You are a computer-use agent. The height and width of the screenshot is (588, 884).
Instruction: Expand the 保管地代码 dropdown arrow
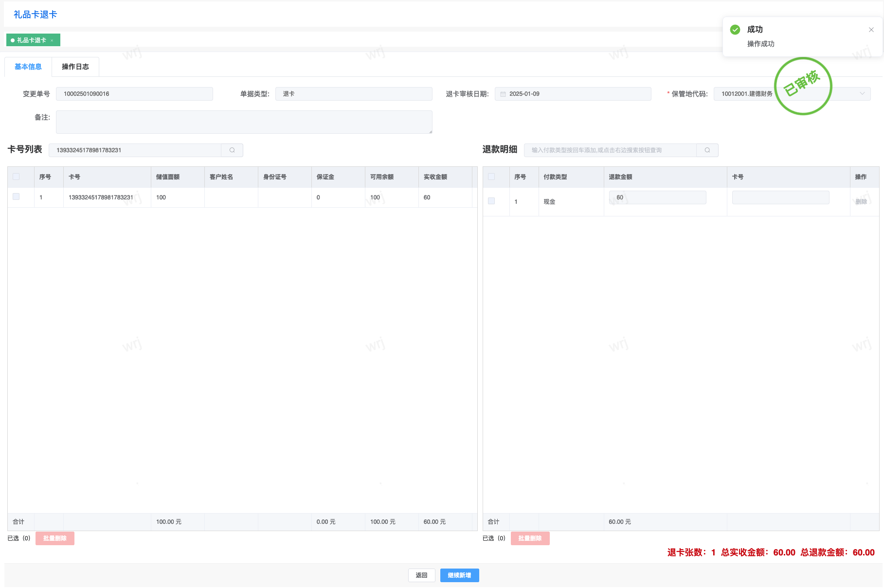coord(862,94)
